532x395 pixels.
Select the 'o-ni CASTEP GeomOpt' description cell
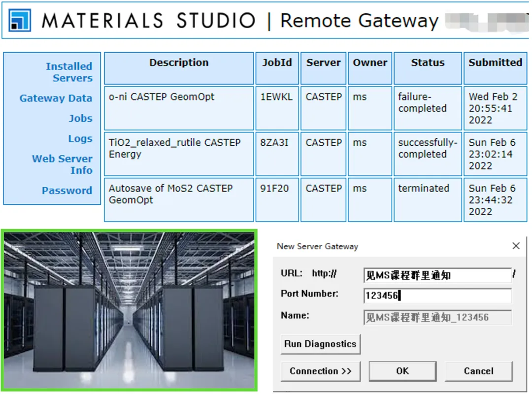coord(179,108)
